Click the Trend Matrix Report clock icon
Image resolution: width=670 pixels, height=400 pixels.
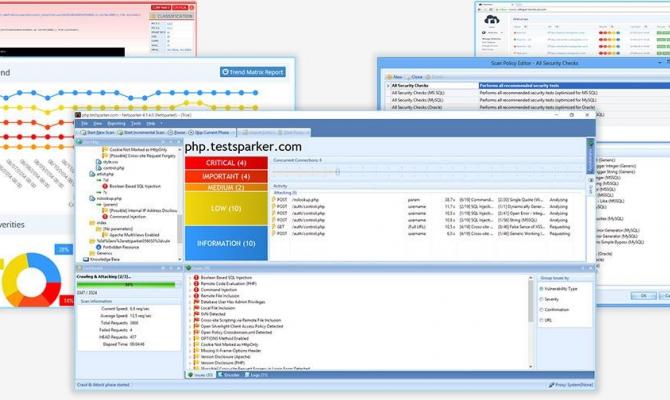coord(226,72)
